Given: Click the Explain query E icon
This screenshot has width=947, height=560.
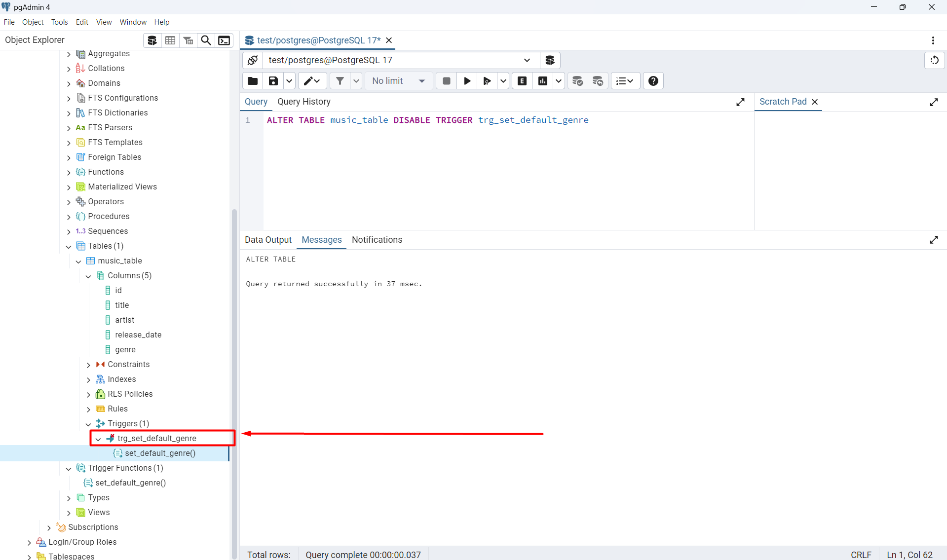Looking at the screenshot, I should pos(522,81).
